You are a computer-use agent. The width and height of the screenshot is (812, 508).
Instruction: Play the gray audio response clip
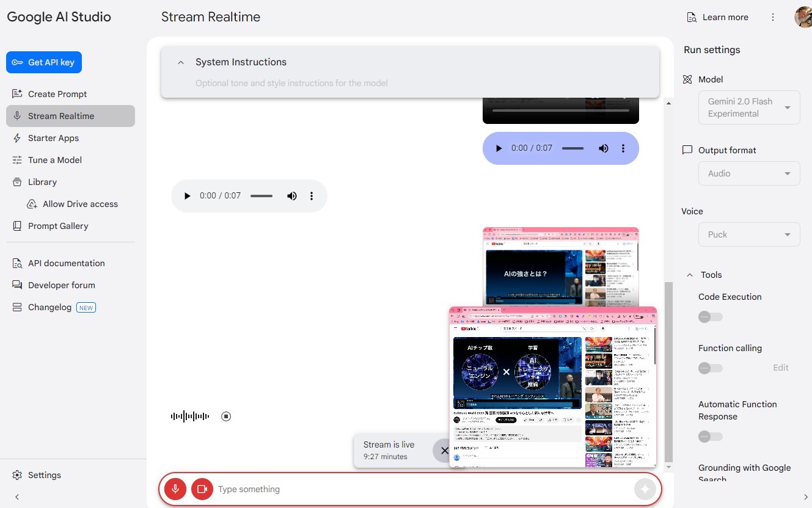coord(188,196)
